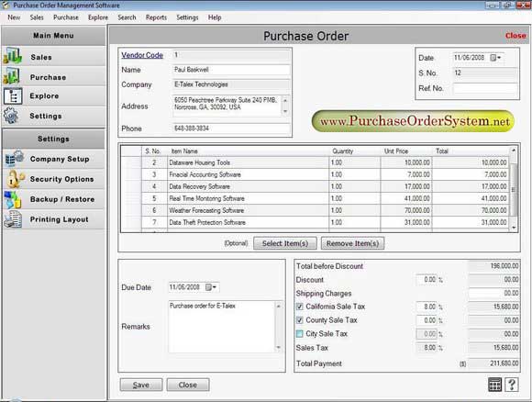Click the Remarks text area
The width and height of the screenshot is (532, 402).
click(x=222, y=327)
